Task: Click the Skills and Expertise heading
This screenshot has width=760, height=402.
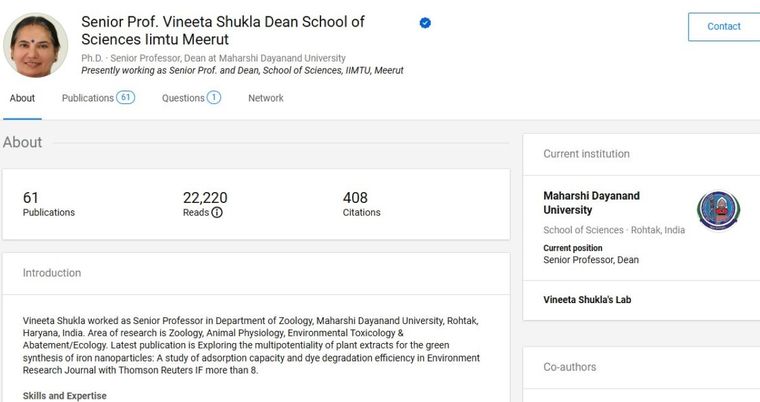Action: click(64, 396)
